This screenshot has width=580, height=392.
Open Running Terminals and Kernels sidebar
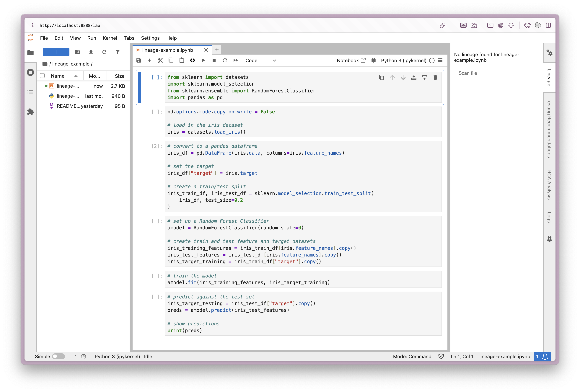click(x=30, y=72)
